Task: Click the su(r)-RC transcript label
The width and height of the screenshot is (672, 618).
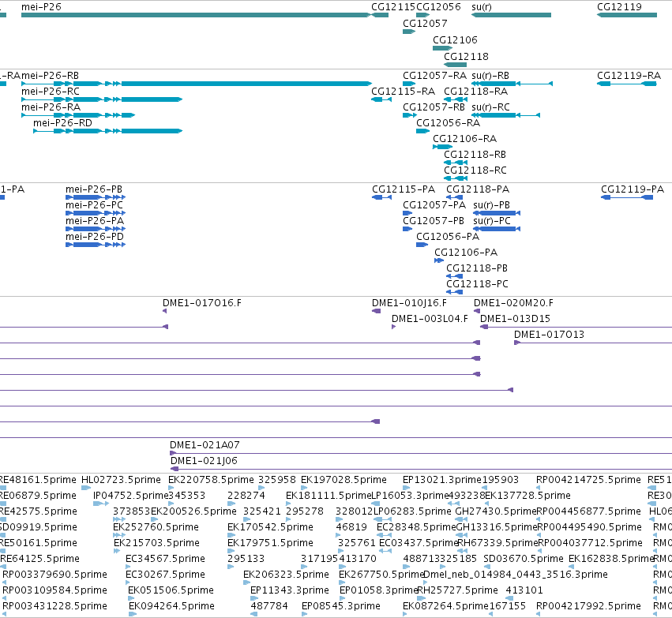Action: (490, 107)
